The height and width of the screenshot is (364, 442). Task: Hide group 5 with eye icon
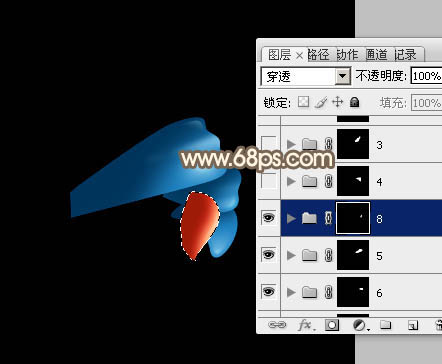point(269,255)
